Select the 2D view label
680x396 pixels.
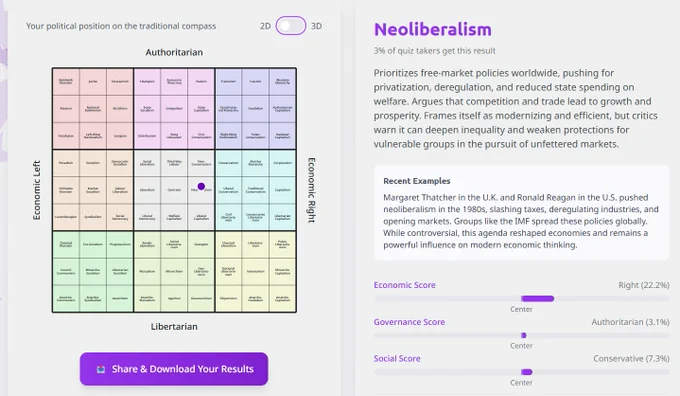[x=265, y=26]
